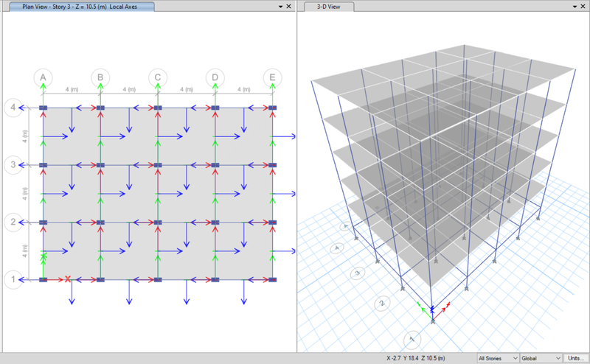The width and height of the screenshot is (590, 364).
Task: Select grid bubble A in plan view
Action: pyautogui.click(x=43, y=78)
